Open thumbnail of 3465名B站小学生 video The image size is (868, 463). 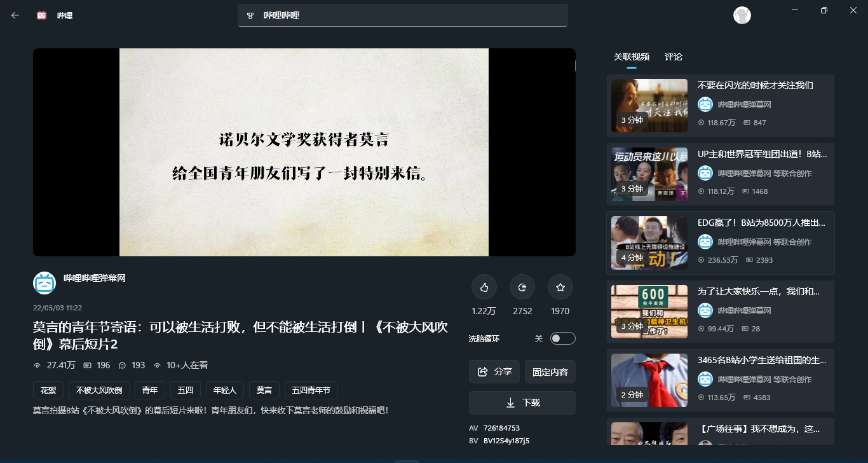point(649,380)
